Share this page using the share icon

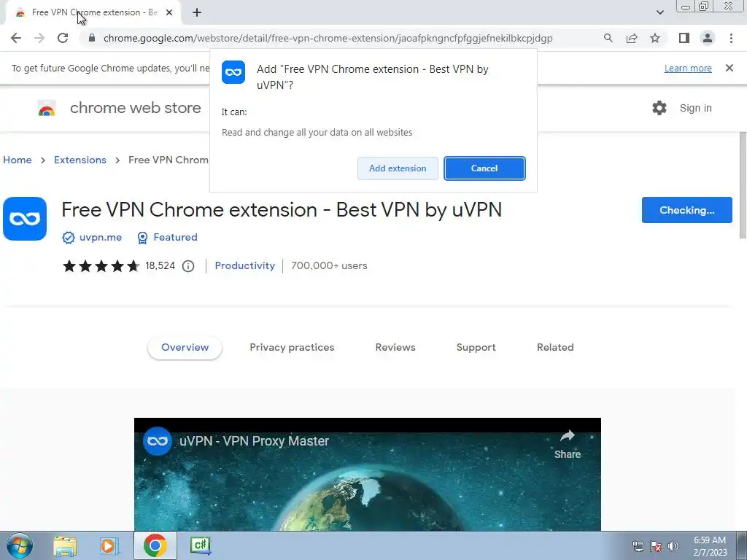632,38
